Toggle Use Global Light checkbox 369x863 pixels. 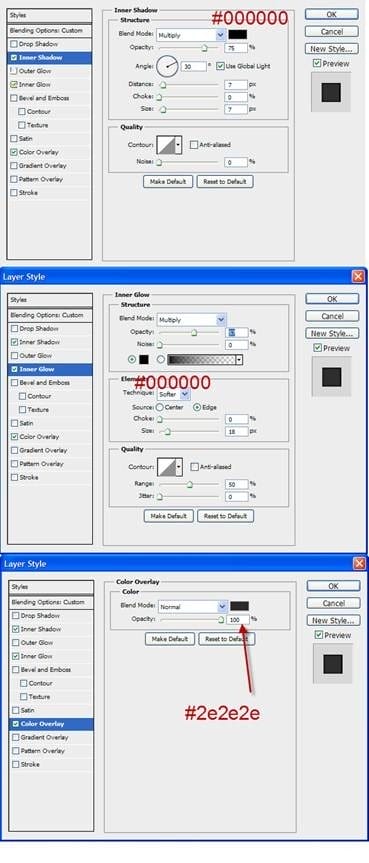(220, 66)
